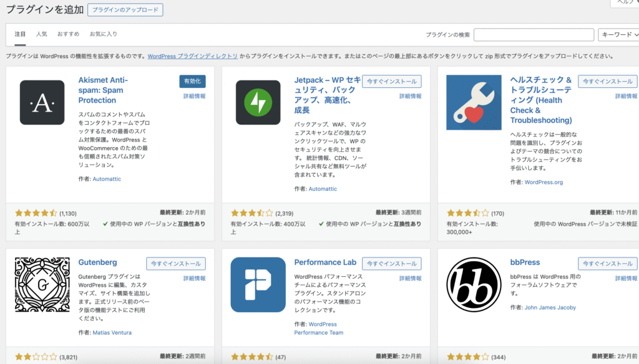Install Gutenberg with 今すぐインストール

(176, 264)
